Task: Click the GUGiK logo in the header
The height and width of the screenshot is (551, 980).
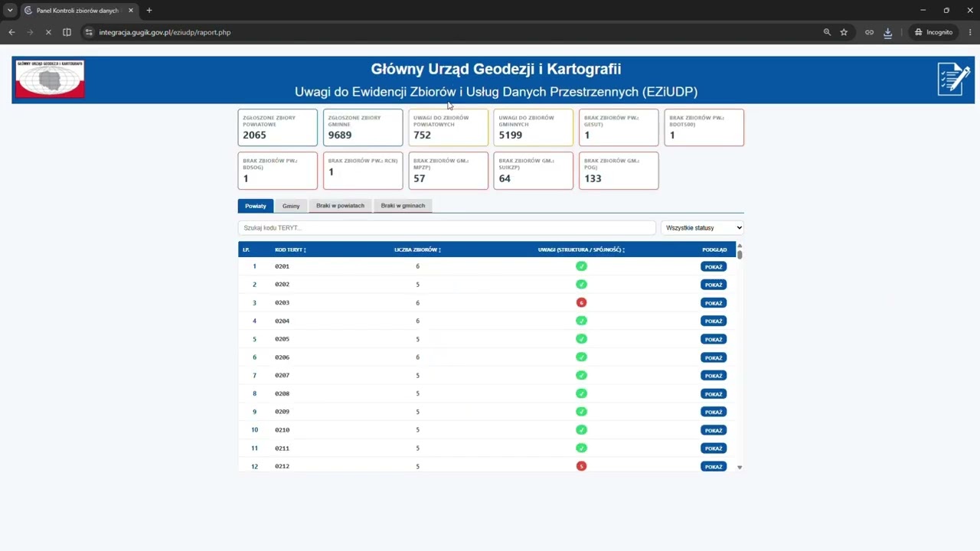Action: (x=50, y=79)
